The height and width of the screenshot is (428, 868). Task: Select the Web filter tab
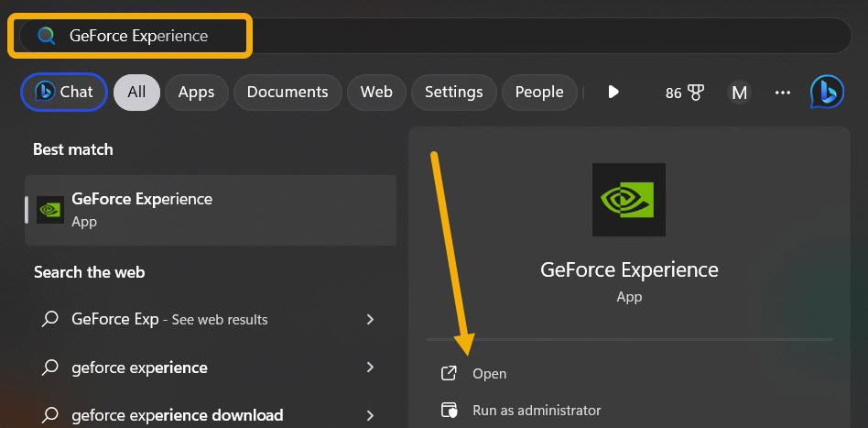pos(376,92)
